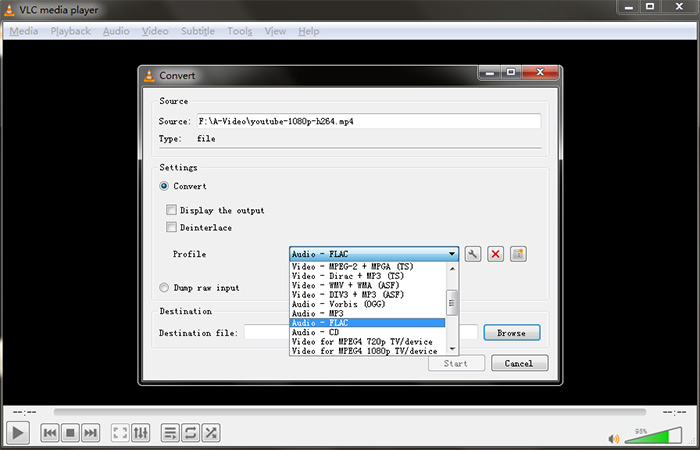Enable the Display the output checkbox

pos(171,210)
